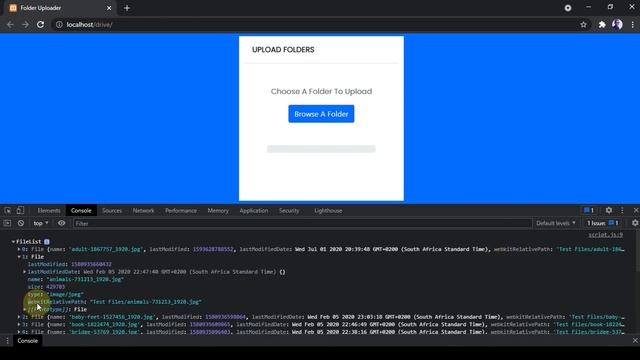Image resolution: width=640 pixels, height=360 pixels.
Task: Go forward in browser history
Action: coord(25,24)
